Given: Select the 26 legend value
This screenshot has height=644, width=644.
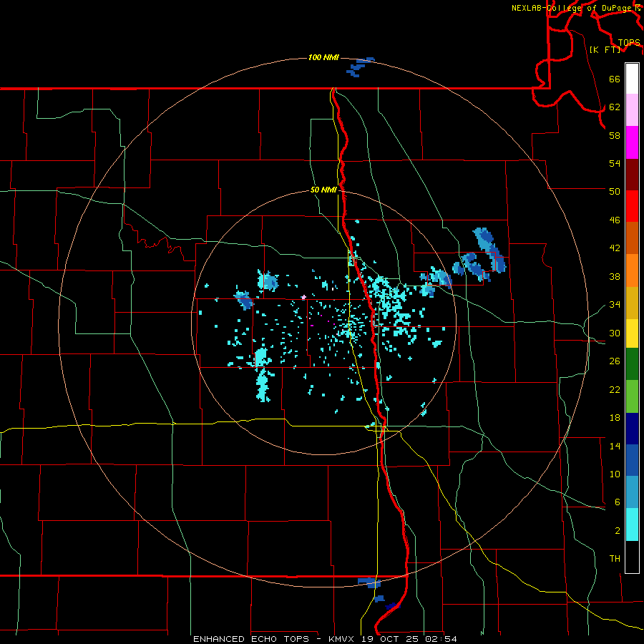Looking at the screenshot, I should (x=615, y=361).
